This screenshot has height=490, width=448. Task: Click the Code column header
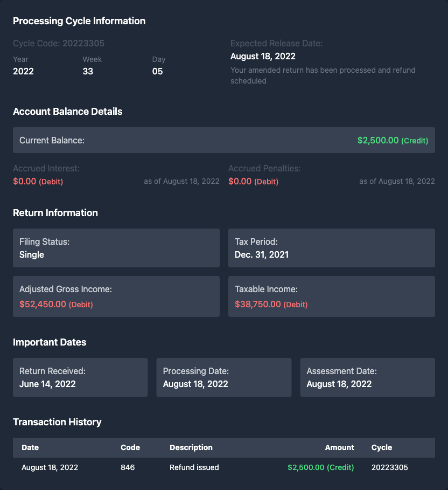point(130,447)
